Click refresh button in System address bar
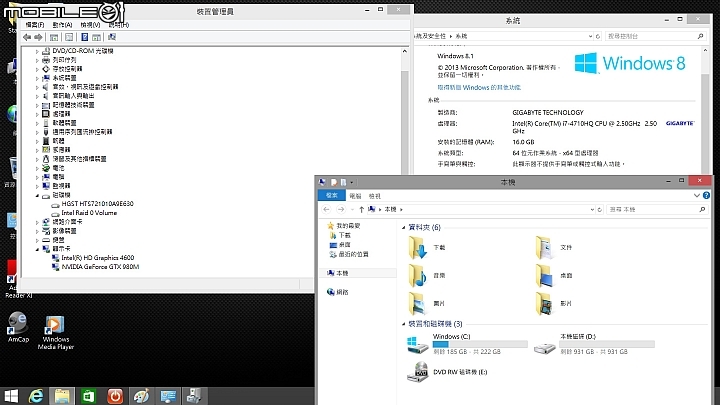 pyautogui.click(x=598, y=36)
